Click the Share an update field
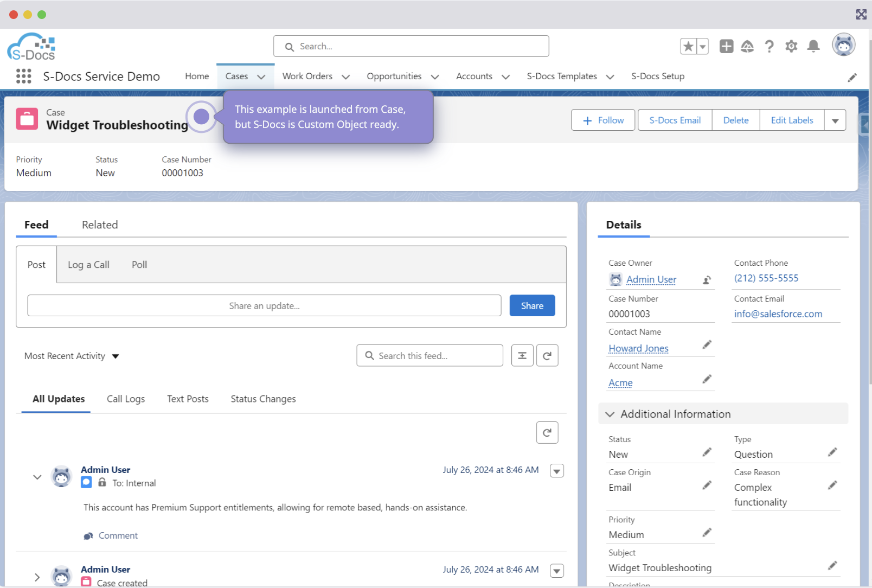872x588 pixels. pos(264,305)
